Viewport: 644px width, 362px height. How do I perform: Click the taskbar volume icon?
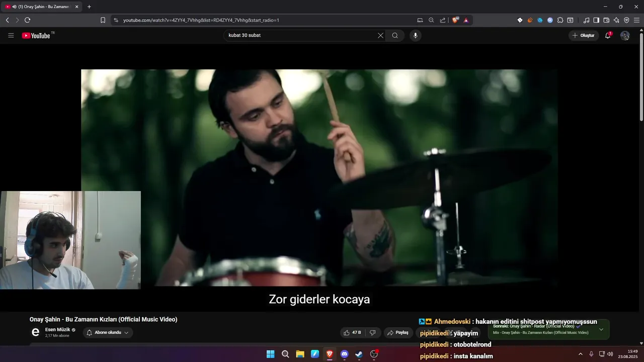pyautogui.click(x=610, y=354)
